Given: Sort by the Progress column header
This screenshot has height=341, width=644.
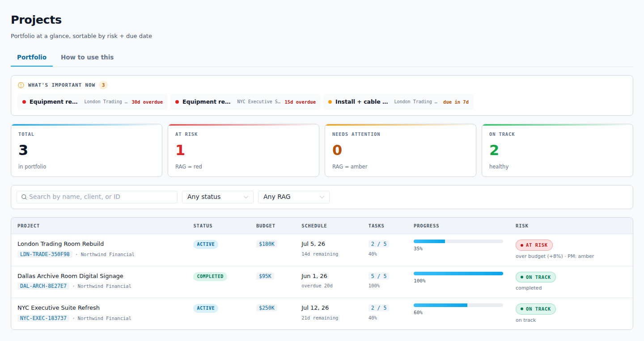Looking at the screenshot, I should pyautogui.click(x=426, y=226).
